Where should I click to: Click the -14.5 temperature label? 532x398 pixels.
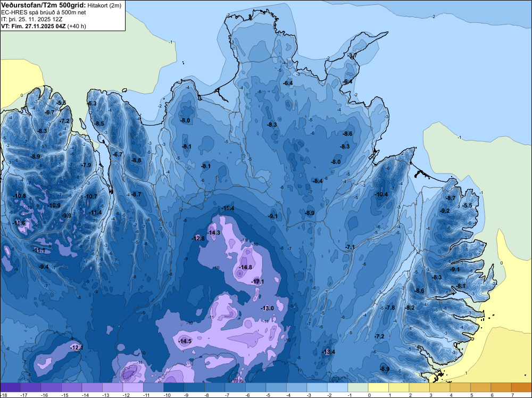pyautogui.click(x=185, y=342)
